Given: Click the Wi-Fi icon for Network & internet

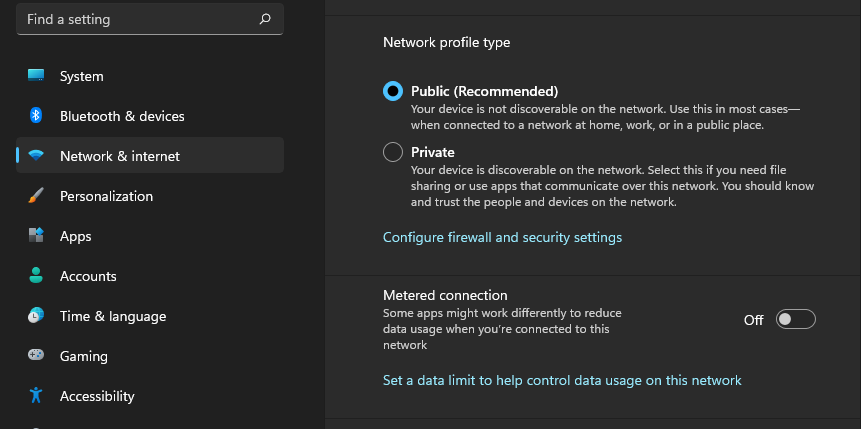Looking at the screenshot, I should click(x=36, y=156).
